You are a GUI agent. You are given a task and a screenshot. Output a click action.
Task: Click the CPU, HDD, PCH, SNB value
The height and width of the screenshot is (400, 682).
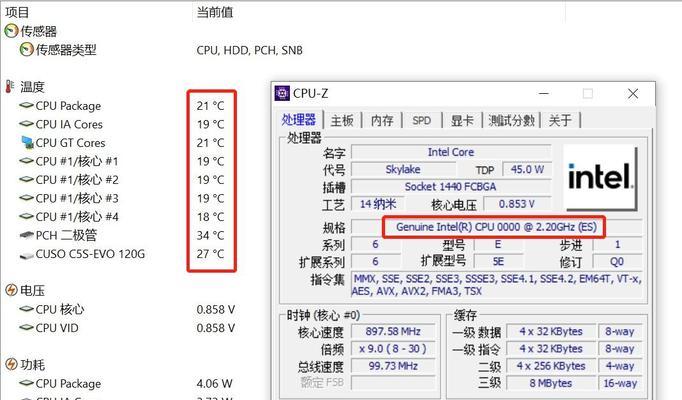point(249,50)
